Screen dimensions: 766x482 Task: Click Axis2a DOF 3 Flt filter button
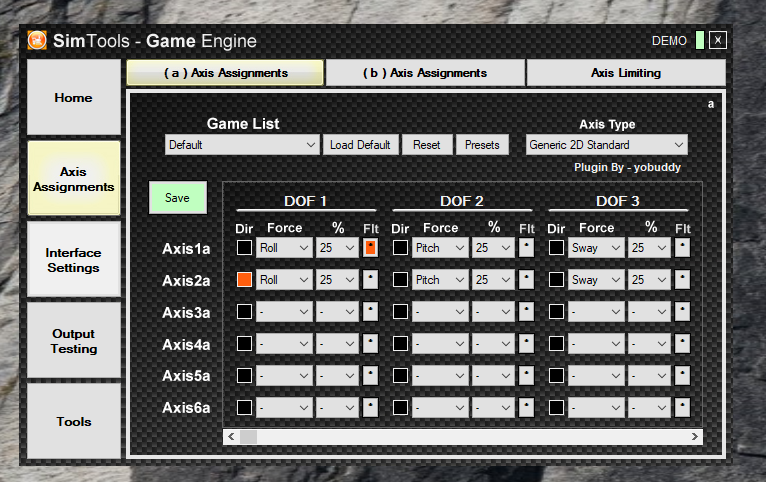click(x=682, y=279)
